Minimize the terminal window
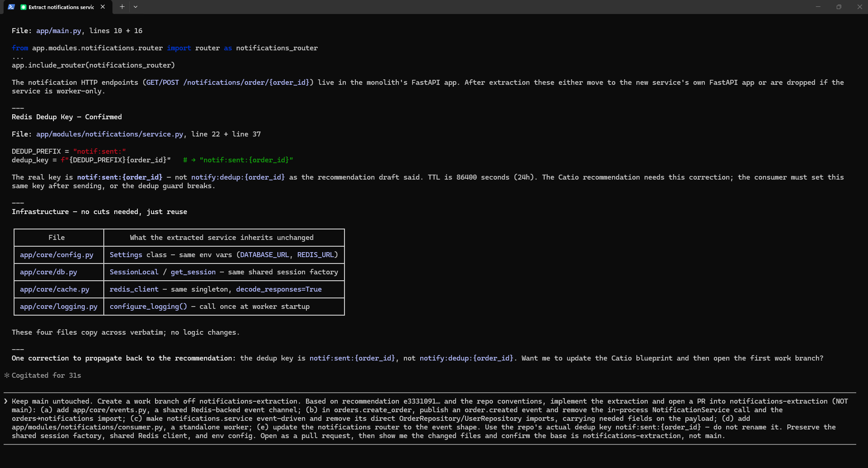 (x=818, y=7)
